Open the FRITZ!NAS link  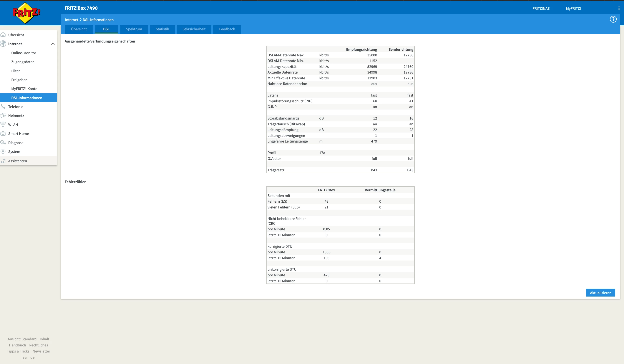point(541,8)
